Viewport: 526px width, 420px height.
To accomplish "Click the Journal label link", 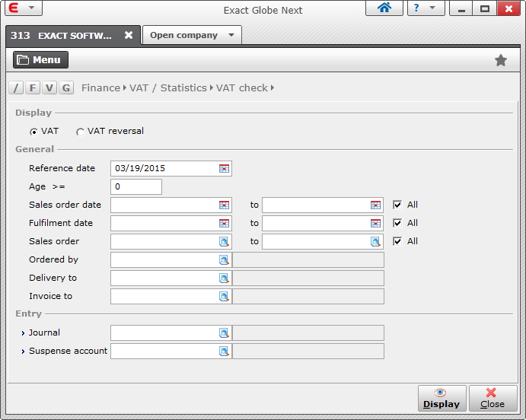I will click(44, 332).
